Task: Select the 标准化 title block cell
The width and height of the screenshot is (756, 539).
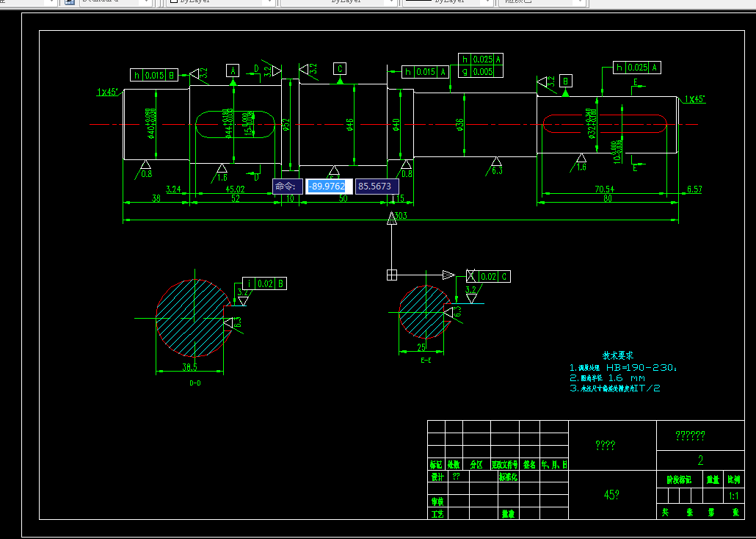Action: pyautogui.click(x=509, y=477)
